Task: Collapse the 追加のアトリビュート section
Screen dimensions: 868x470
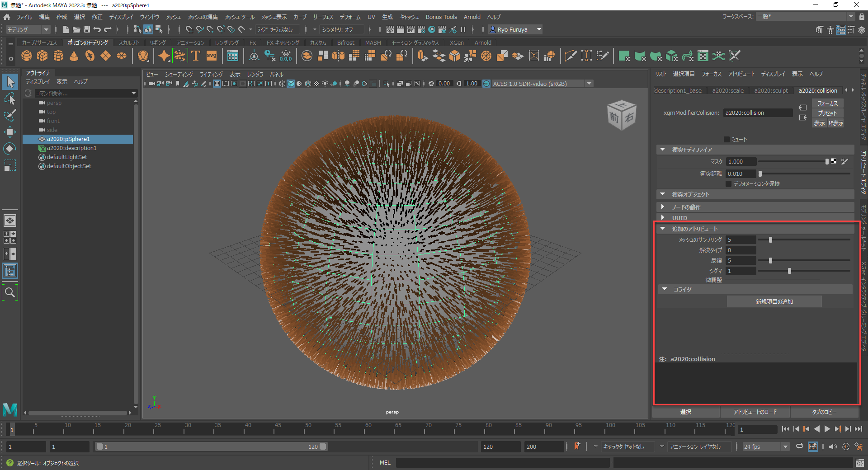Action: [663, 229]
